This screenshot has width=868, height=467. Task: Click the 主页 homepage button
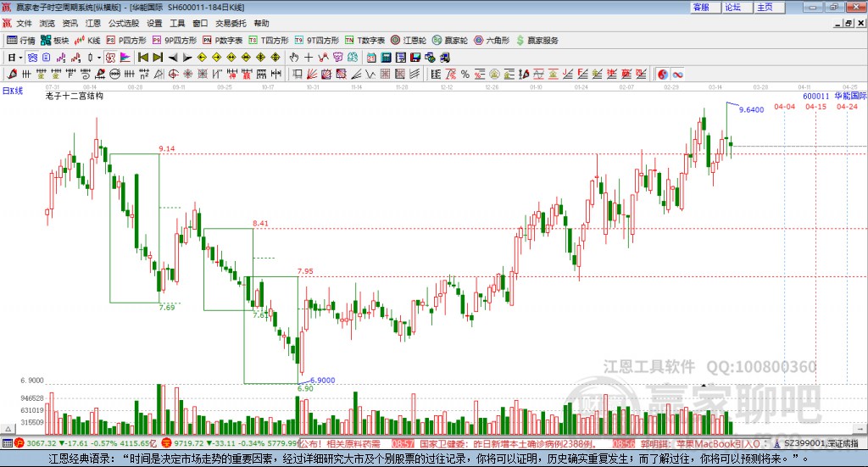point(769,7)
